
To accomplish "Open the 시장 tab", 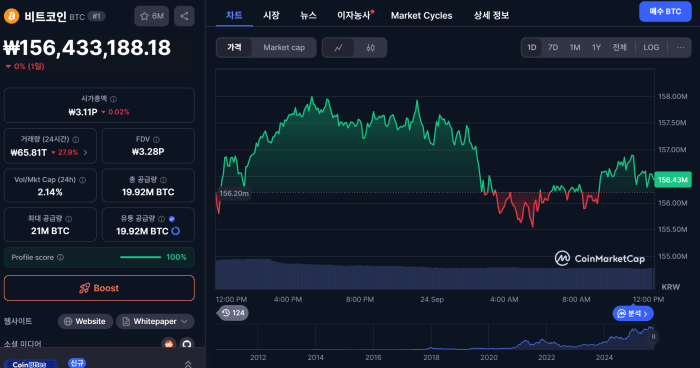I will point(271,15).
